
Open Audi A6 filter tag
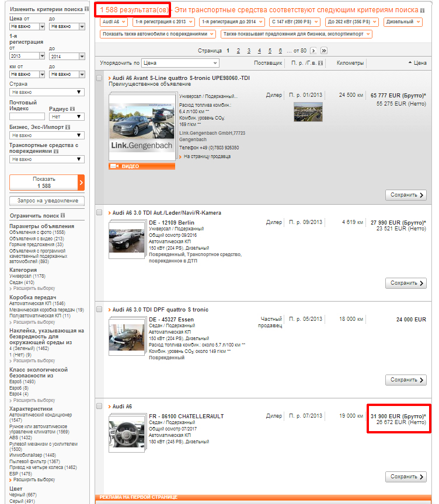click(x=114, y=22)
